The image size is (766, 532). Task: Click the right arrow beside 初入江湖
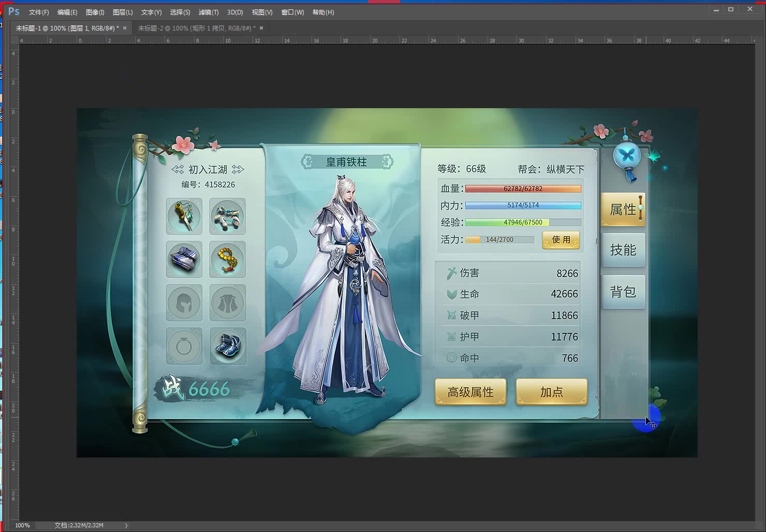point(238,170)
